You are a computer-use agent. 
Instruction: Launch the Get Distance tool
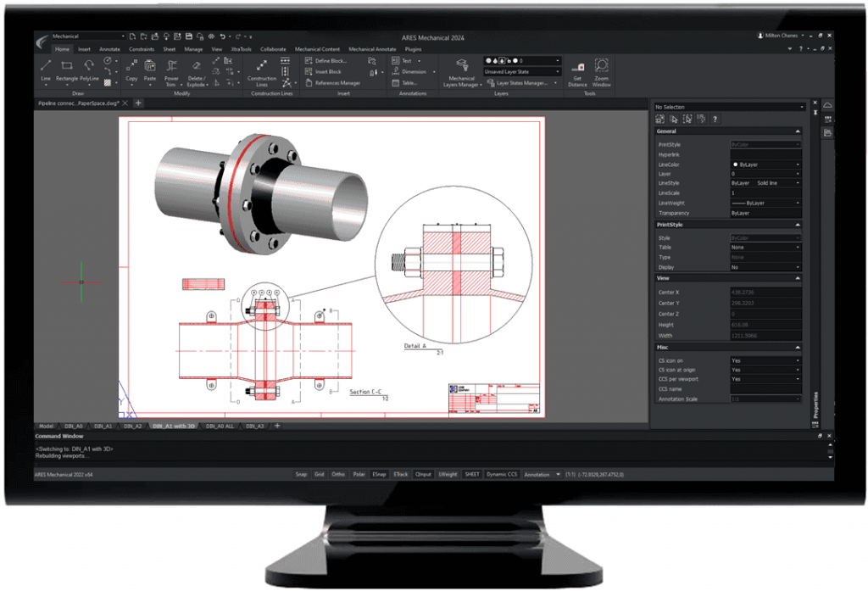(578, 72)
